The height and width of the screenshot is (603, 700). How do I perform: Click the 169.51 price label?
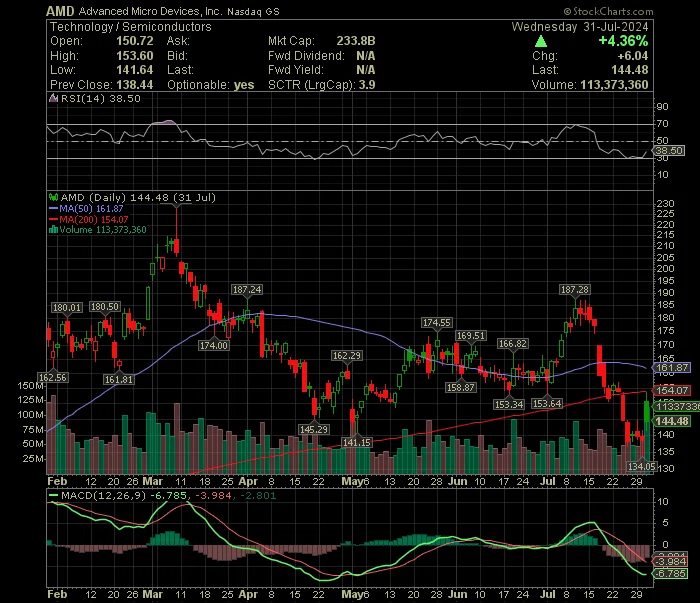471,335
